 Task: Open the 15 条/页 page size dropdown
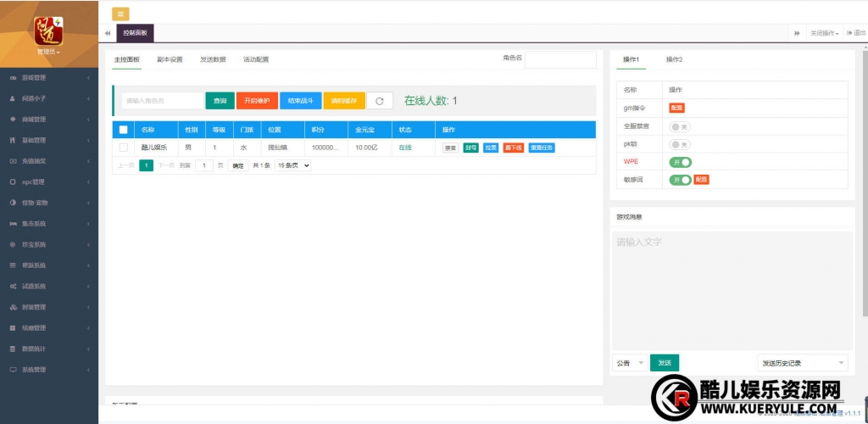[292, 165]
